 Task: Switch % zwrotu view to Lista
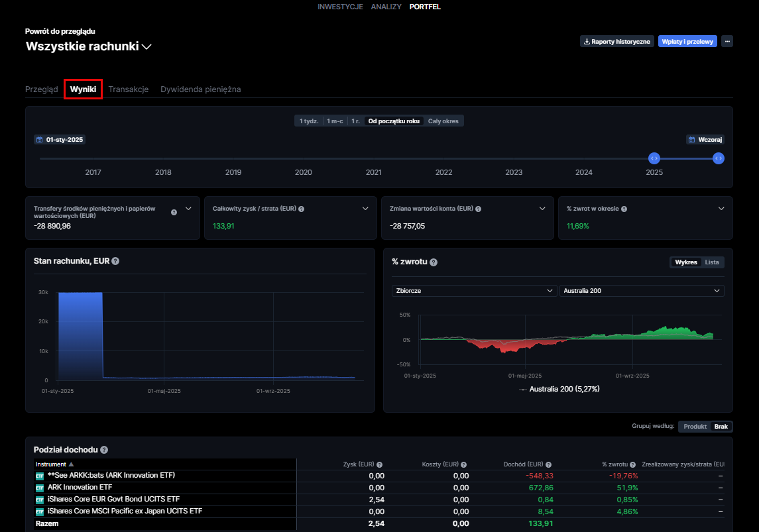click(x=711, y=262)
